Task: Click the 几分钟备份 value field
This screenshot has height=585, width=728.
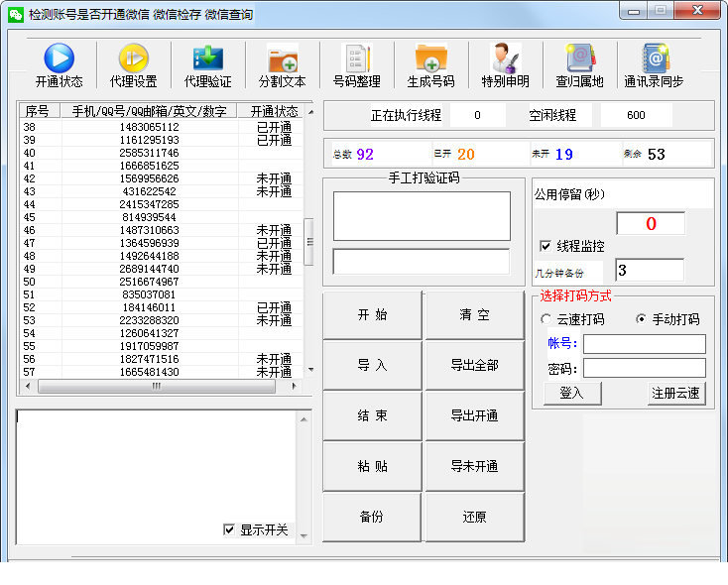Action: [x=650, y=270]
